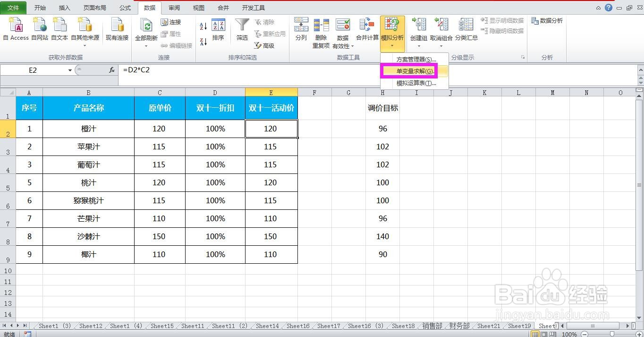Click 高级 advanced filter option

[267, 46]
